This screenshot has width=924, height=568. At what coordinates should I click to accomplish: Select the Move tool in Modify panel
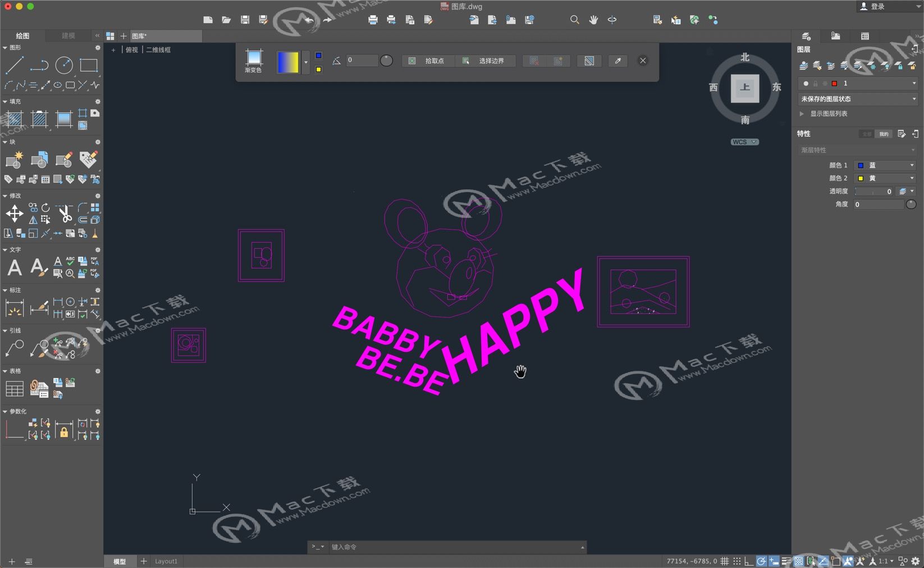[x=15, y=213]
